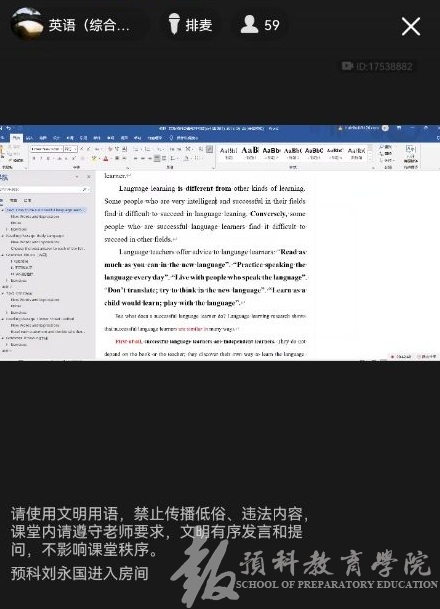Apply the large bold AaB style
Image resolution: width=440 pixels, height=609 pixels.
[x=250, y=152]
